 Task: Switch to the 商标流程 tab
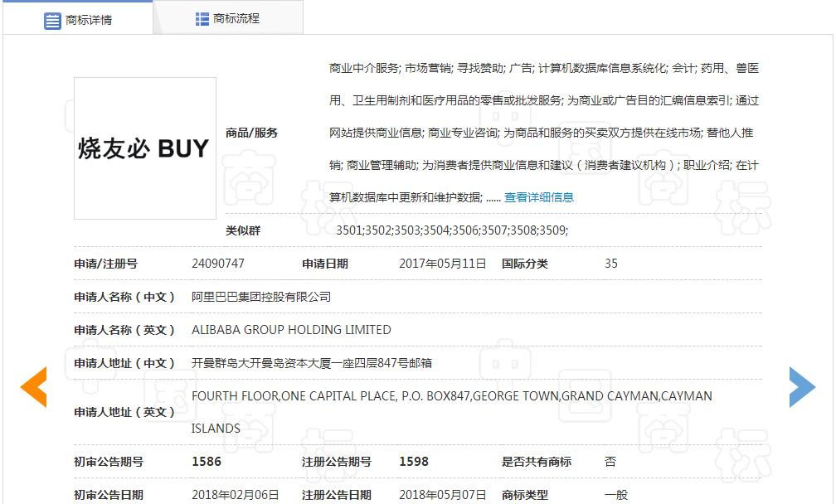[228, 18]
